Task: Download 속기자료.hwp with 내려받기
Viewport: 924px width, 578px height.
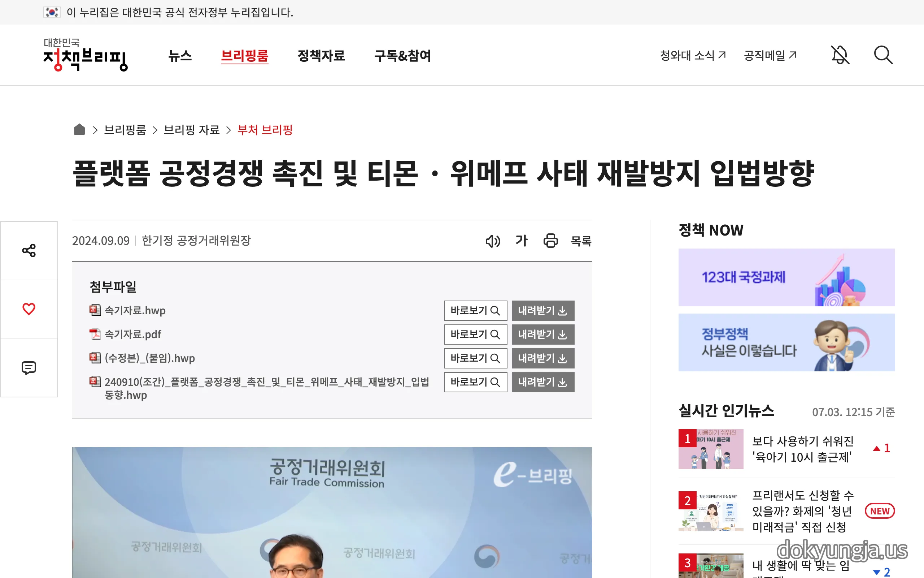Action: [543, 310]
